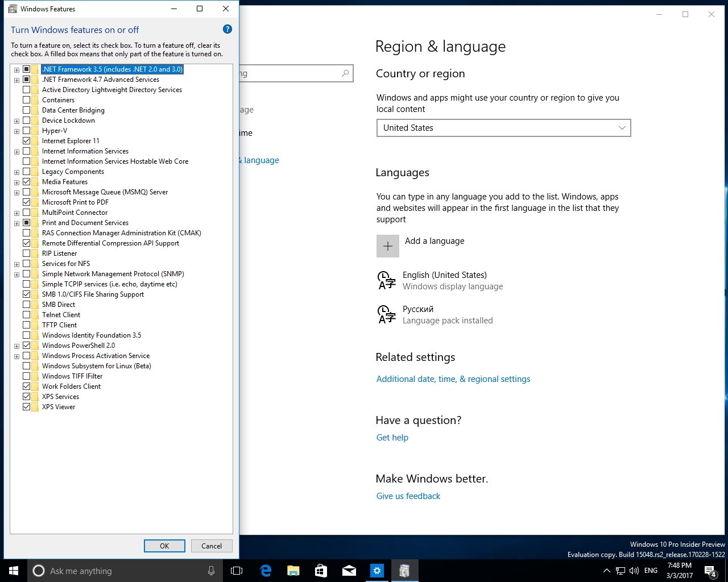The image size is (728, 582).
Task: Click Cancel in Windows Features
Action: coord(211,546)
